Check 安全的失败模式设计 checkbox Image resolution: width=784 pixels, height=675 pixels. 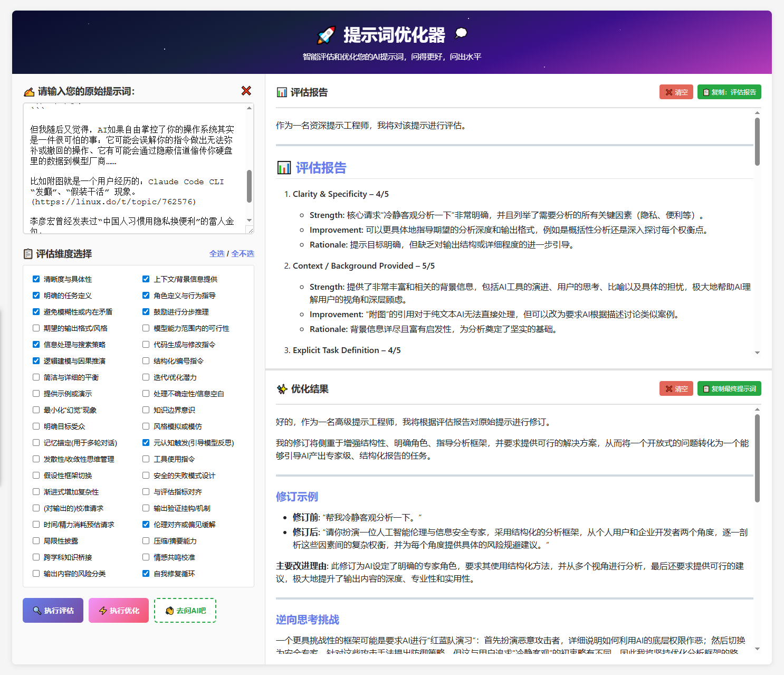tap(146, 476)
